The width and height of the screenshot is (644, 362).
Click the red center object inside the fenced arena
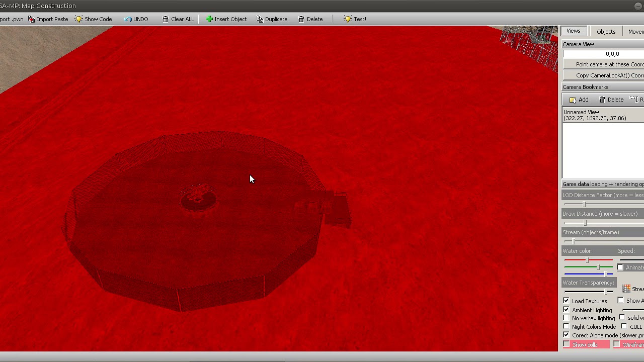point(198,198)
